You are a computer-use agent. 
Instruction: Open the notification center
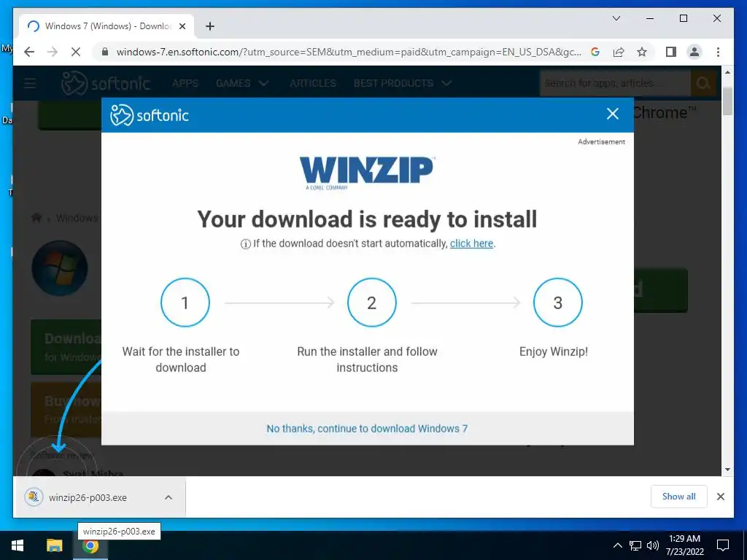(723, 545)
